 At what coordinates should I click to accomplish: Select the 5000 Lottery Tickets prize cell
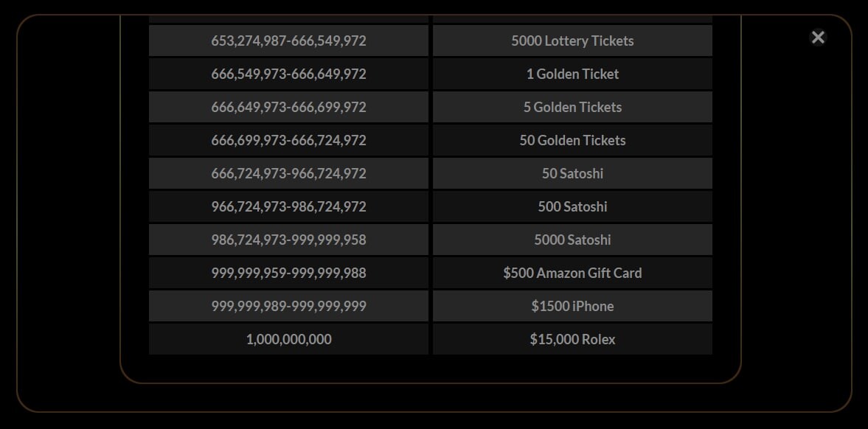click(x=572, y=41)
